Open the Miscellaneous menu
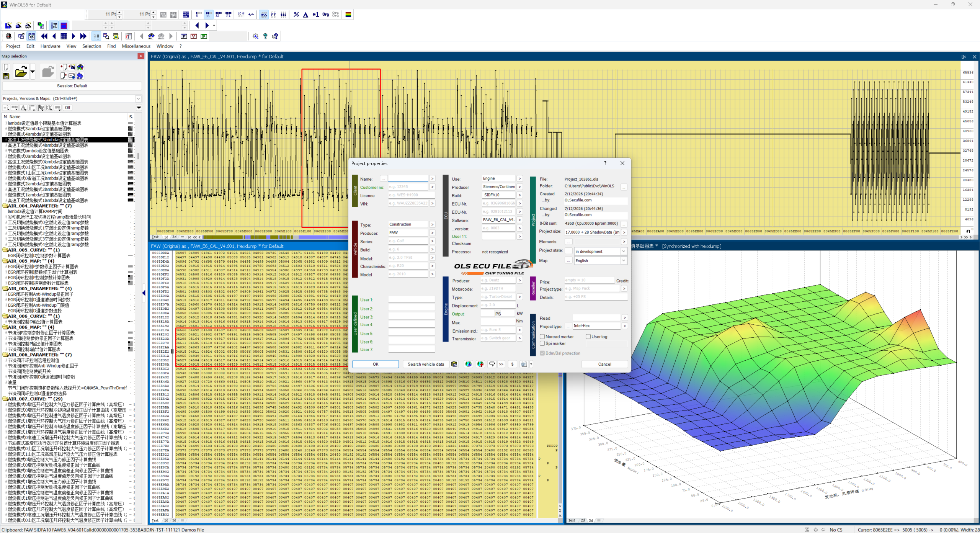Image resolution: width=980 pixels, height=533 pixels. click(136, 46)
